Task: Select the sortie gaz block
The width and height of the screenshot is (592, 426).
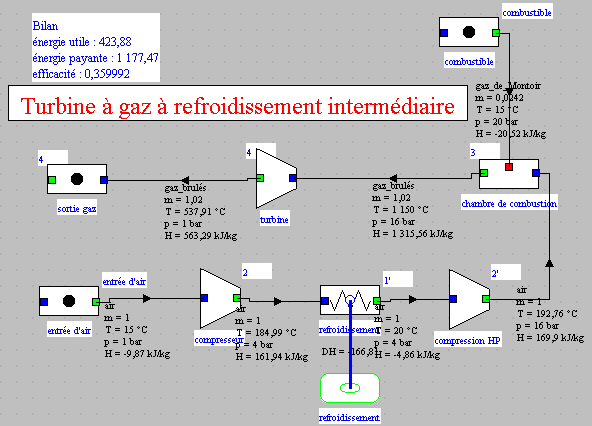Action: click(x=77, y=179)
